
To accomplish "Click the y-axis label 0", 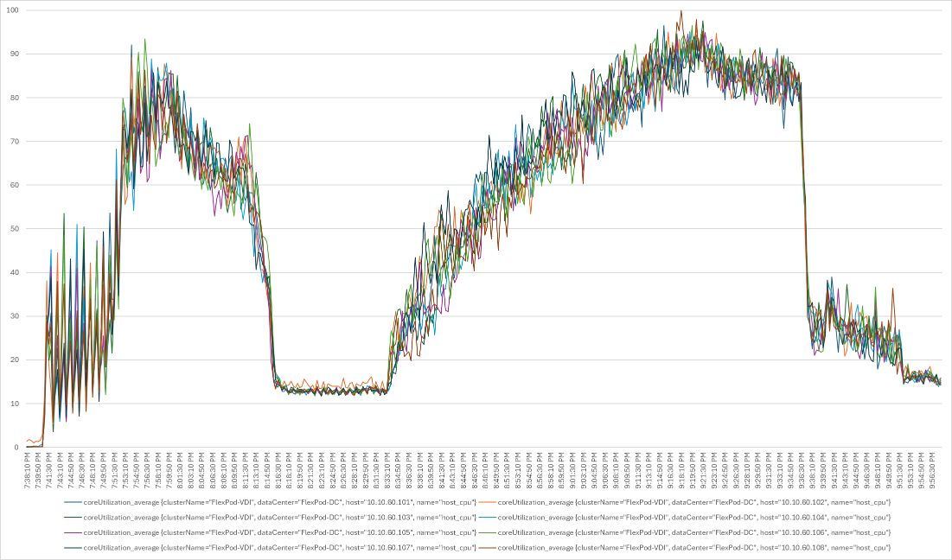I will click(16, 447).
